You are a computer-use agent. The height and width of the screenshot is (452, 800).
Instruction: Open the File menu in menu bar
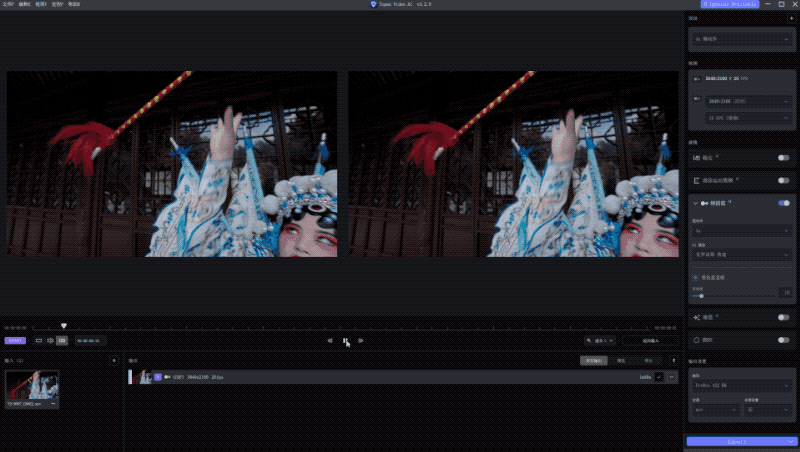click(8, 4)
